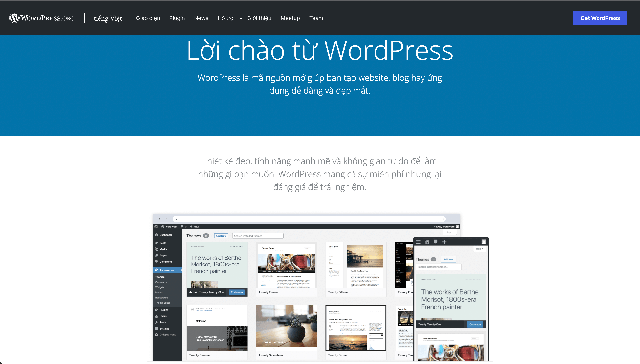Click the Get WordPress button

600,18
